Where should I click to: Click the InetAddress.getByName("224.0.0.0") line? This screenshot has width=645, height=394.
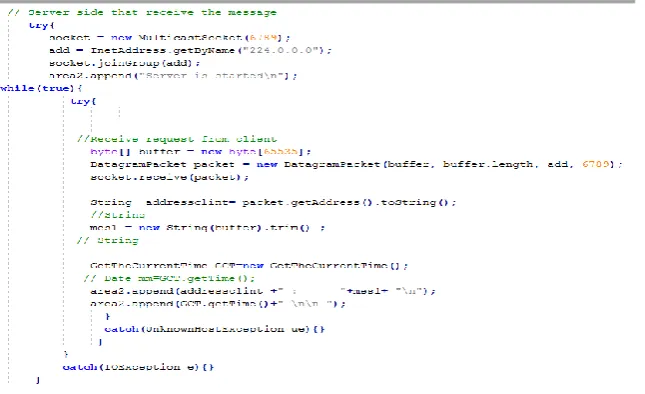(190, 51)
